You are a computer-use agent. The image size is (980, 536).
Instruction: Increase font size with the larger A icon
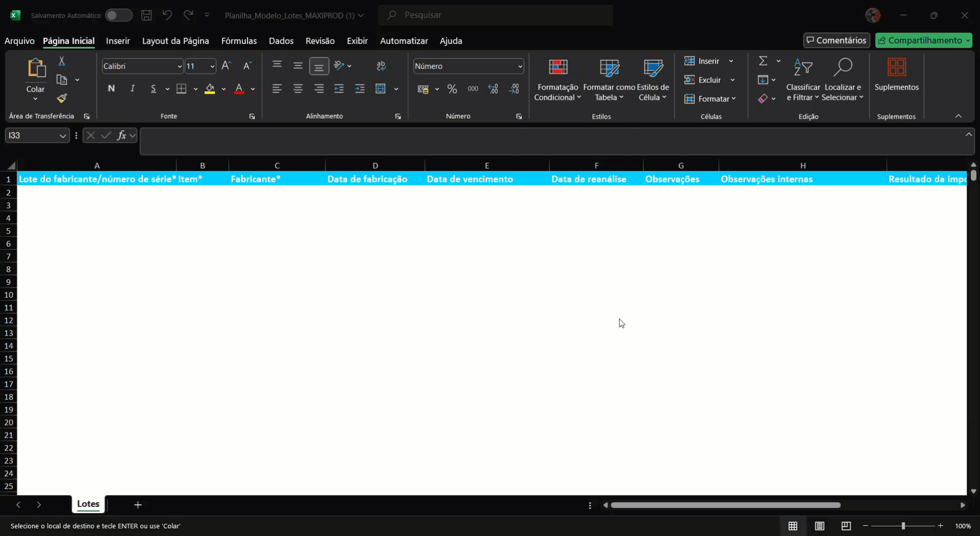227,66
